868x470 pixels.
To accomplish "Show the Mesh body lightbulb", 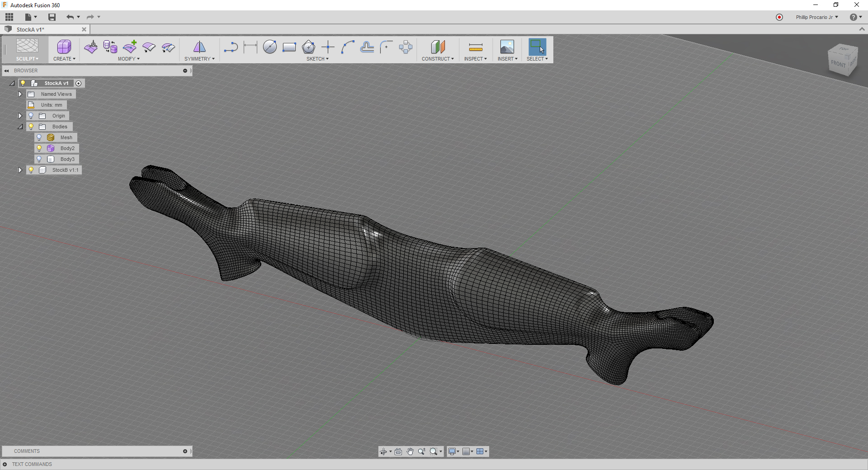I will [x=39, y=137].
